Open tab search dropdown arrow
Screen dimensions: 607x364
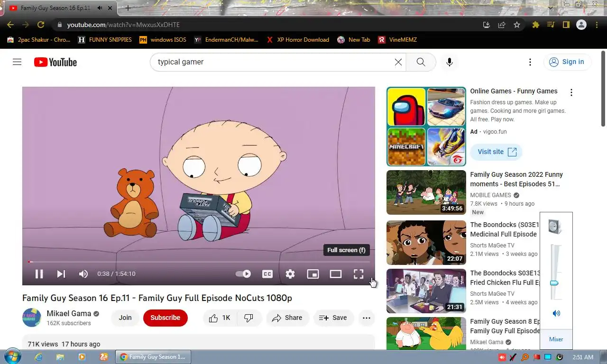[551, 8]
